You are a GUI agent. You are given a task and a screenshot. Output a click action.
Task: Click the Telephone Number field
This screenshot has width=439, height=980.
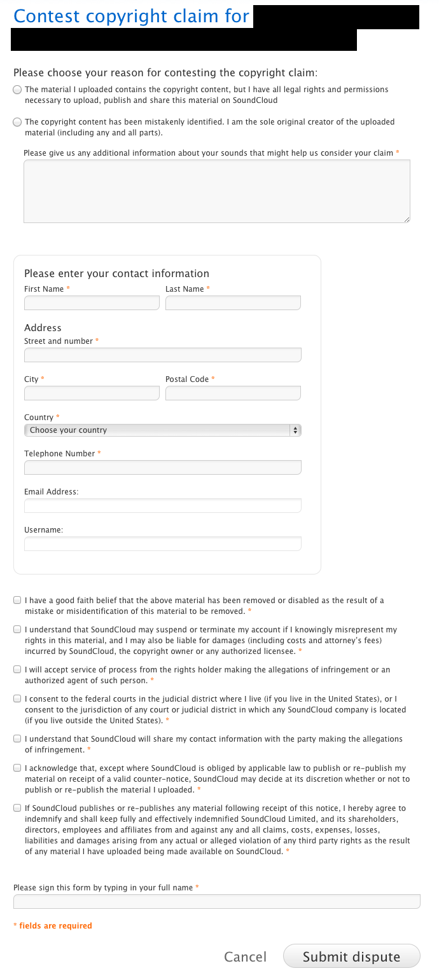click(162, 468)
